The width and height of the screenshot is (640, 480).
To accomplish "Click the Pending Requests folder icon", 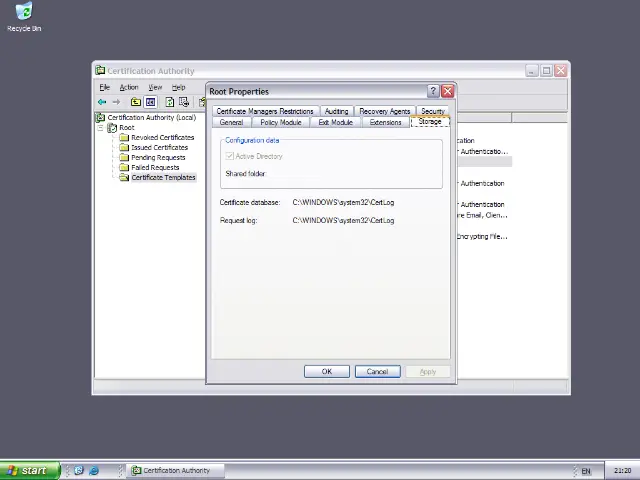I will (124, 157).
